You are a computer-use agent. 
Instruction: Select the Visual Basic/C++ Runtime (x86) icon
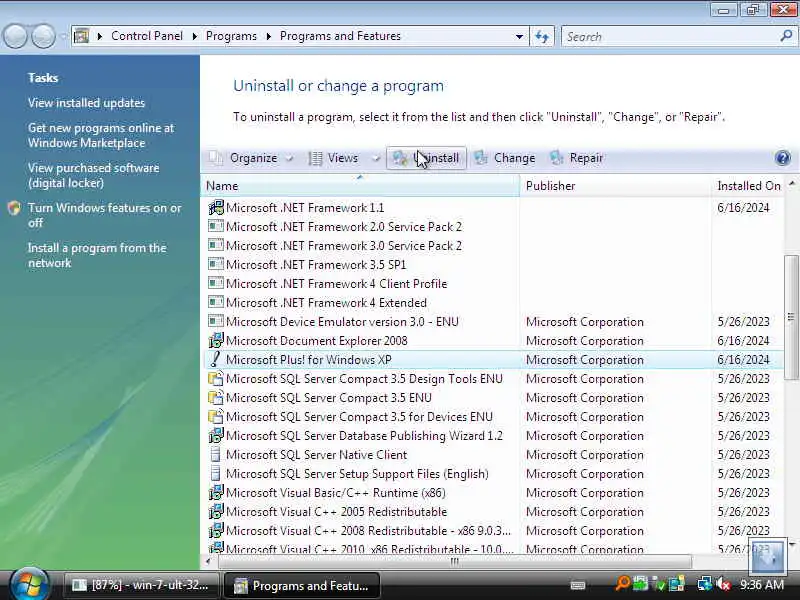(216, 493)
